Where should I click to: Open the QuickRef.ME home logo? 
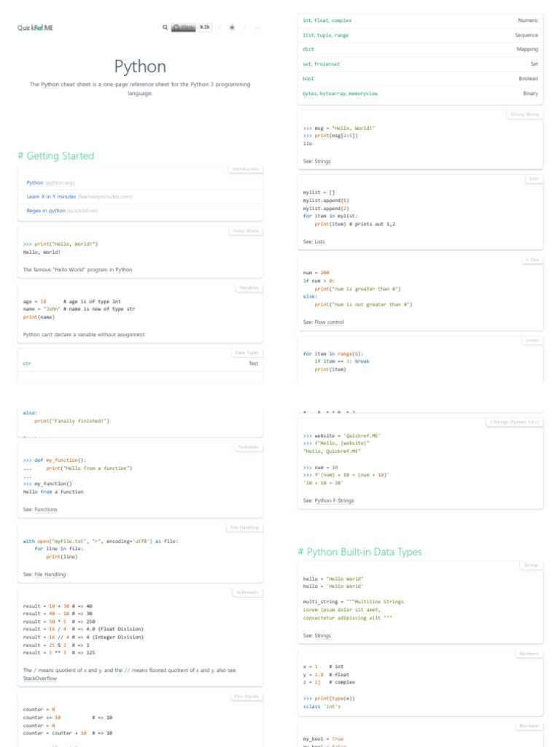click(35, 28)
